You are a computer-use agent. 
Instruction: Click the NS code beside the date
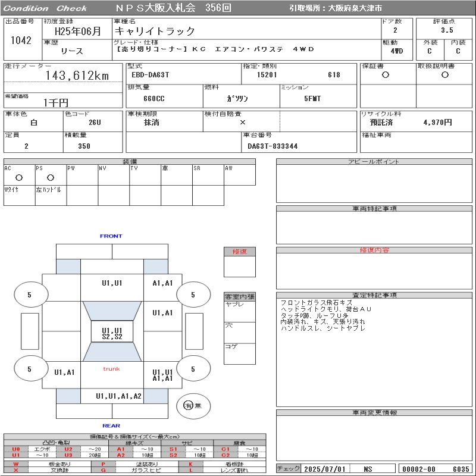tap(368, 469)
